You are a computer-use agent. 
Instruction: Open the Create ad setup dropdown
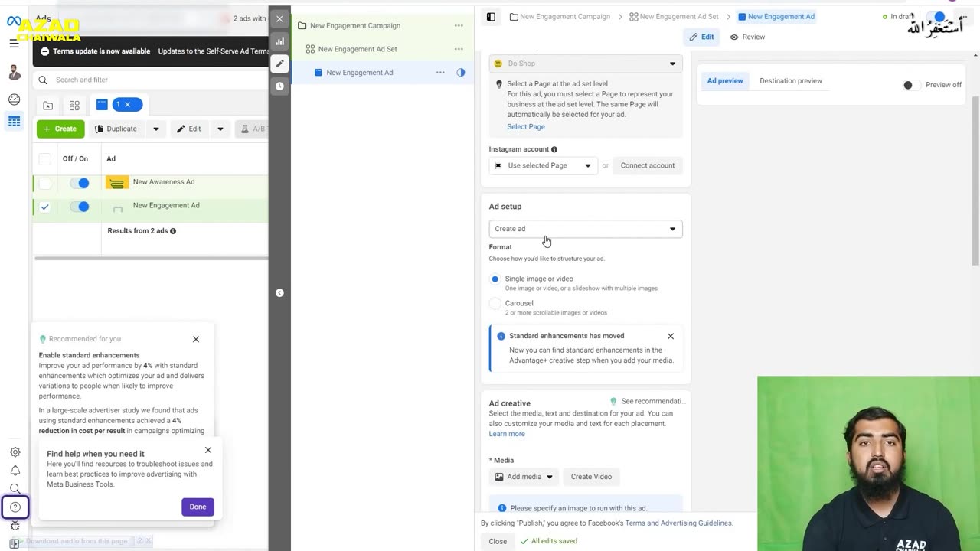coord(586,229)
